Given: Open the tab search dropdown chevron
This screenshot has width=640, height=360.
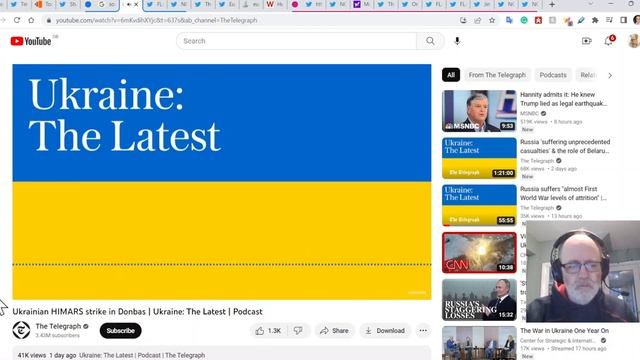Looking at the screenshot, I should (591, 4).
